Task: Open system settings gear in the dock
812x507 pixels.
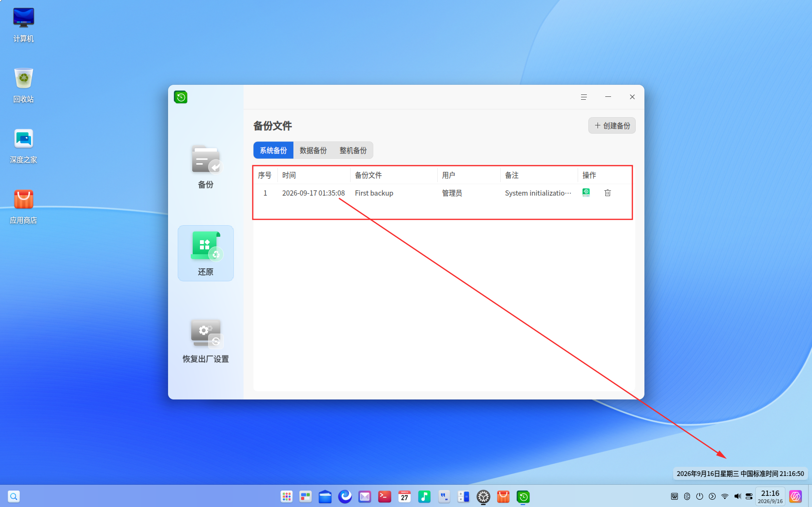Action: pyautogui.click(x=484, y=496)
